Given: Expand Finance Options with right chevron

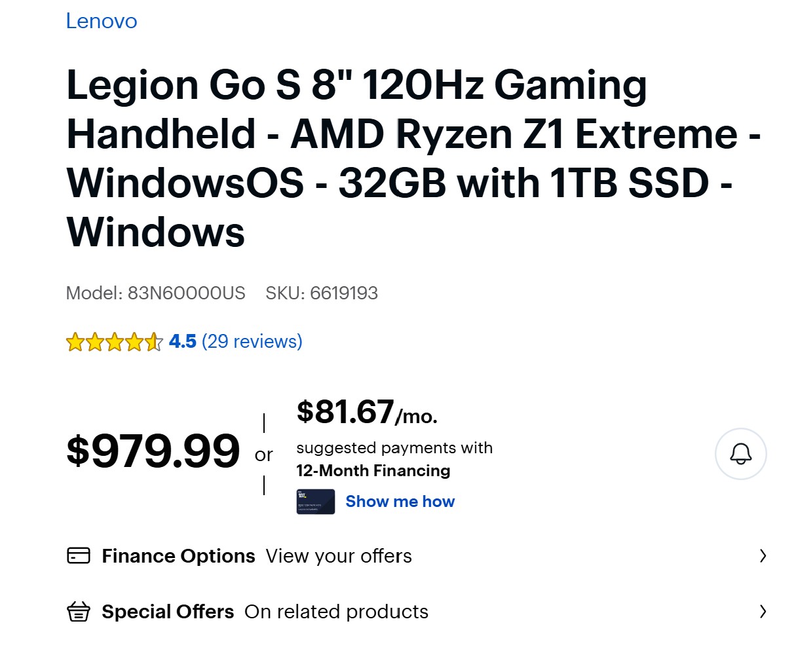Looking at the screenshot, I should (x=763, y=556).
